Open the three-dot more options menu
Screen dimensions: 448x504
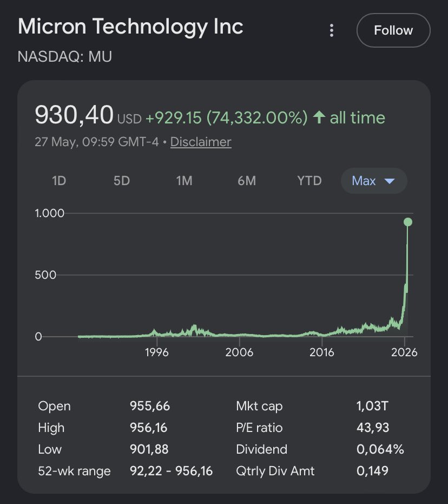pyautogui.click(x=332, y=30)
